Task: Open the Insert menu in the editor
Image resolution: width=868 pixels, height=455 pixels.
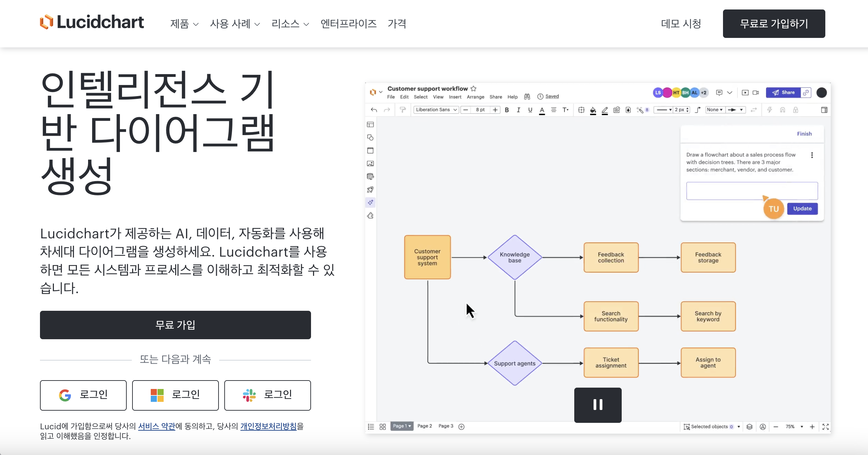Action: pos(455,97)
